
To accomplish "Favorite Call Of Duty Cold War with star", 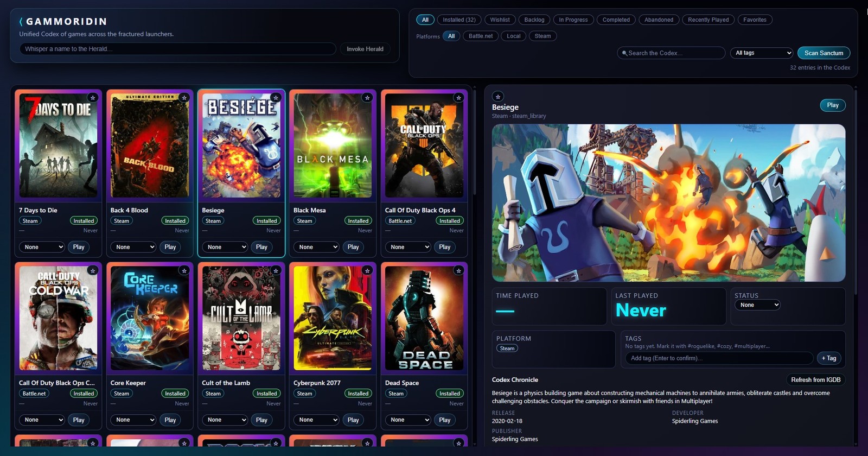I will point(93,270).
